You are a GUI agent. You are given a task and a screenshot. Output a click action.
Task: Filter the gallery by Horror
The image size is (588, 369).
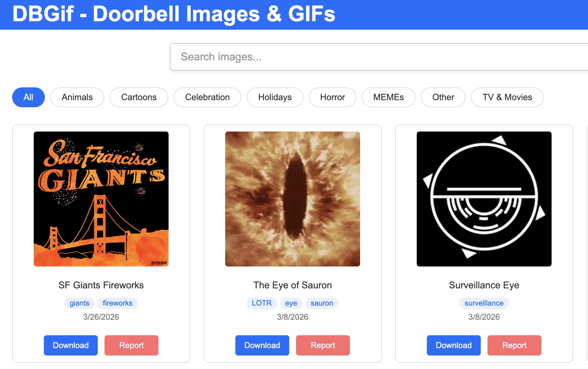click(x=332, y=97)
